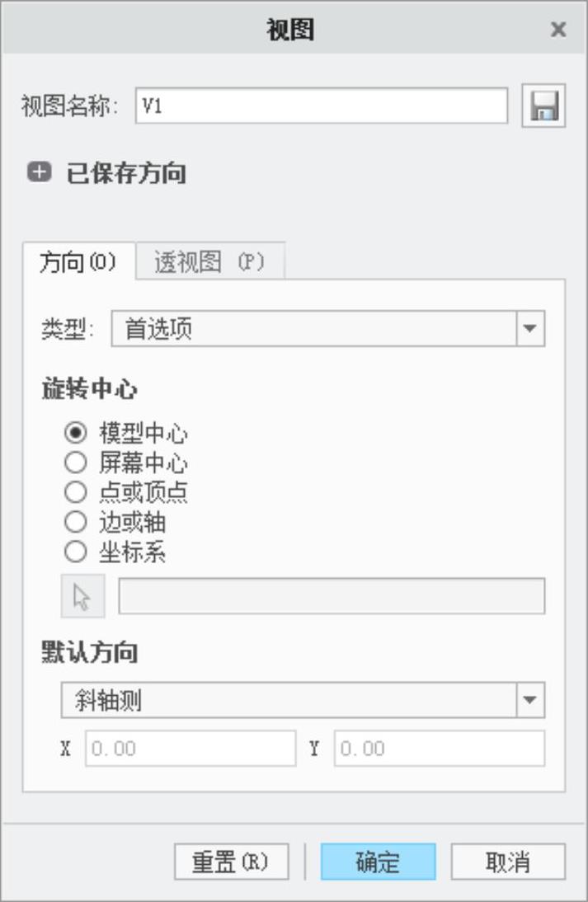Click the selection arrow picker icon
Screen dimensions: 588x902
coord(83,596)
